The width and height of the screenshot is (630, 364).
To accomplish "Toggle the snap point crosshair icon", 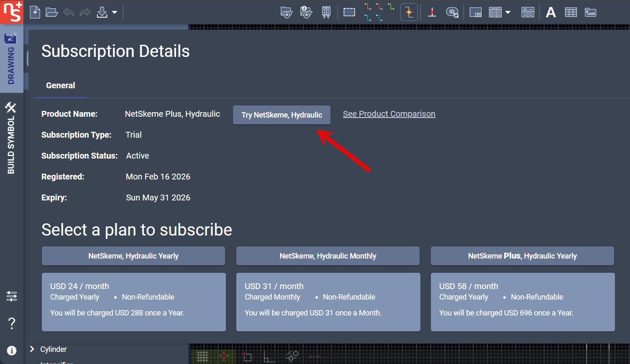I will [x=224, y=356].
